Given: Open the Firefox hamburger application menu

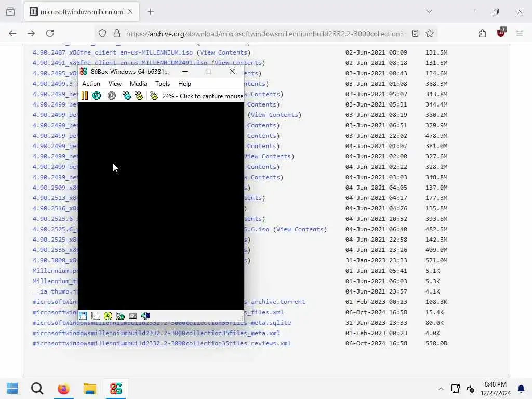Looking at the screenshot, I should coord(520,33).
